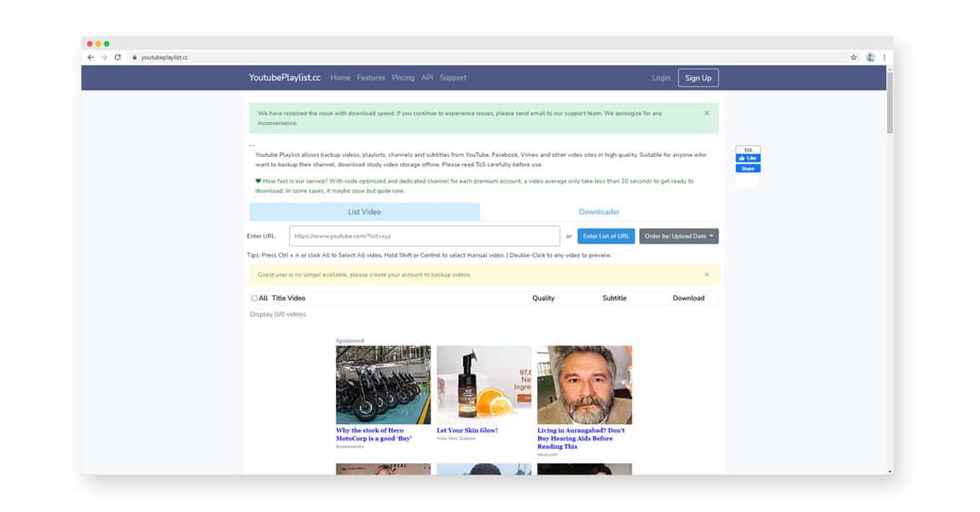Click the browser address bar URL
This screenshot has width=980, height=512.
click(x=165, y=57)
